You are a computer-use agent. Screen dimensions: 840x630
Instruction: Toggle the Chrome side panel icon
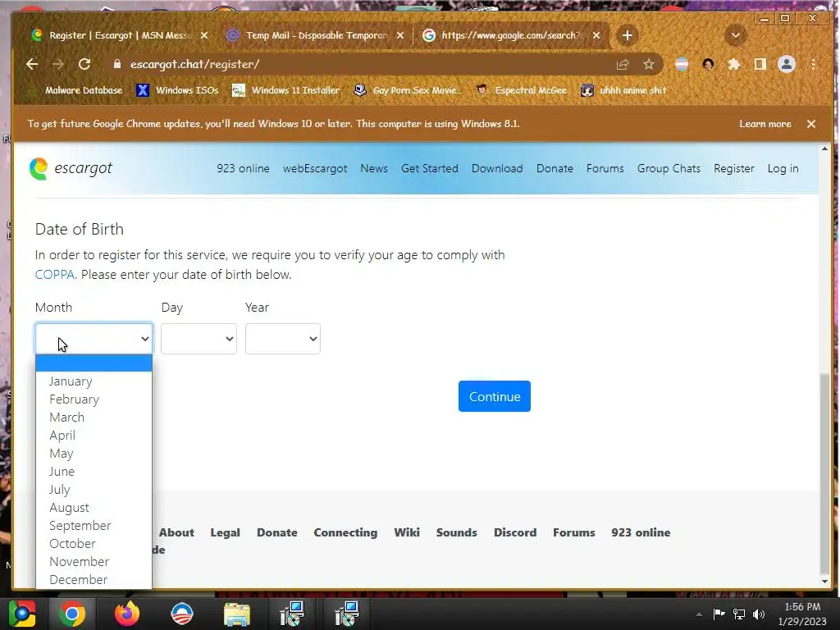[x=760, y=64]
